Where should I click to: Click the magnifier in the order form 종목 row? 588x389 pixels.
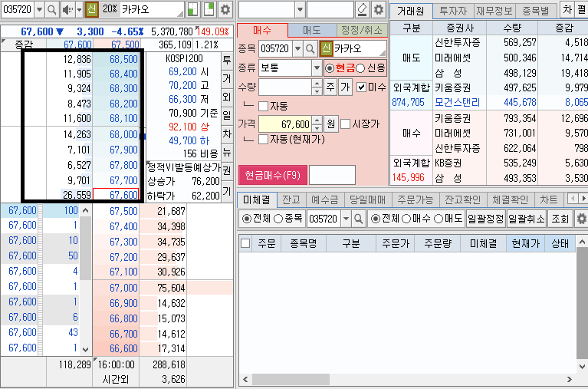[x=310, y=49]
